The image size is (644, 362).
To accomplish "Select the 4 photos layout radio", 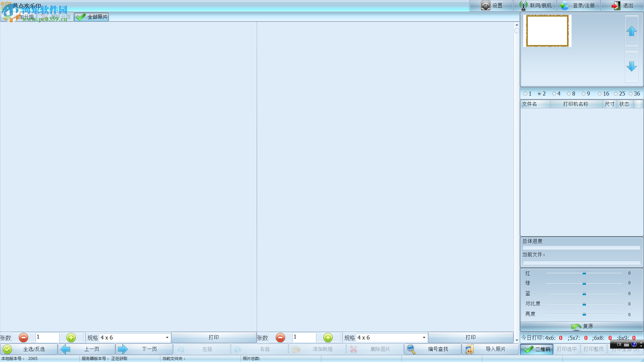I will pos(554,94).
